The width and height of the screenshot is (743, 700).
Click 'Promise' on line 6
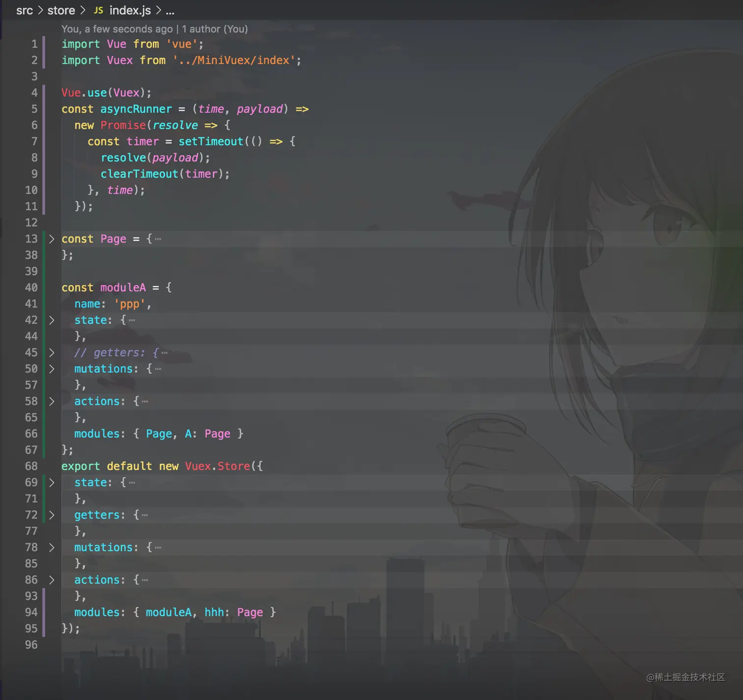click(123, 125)
